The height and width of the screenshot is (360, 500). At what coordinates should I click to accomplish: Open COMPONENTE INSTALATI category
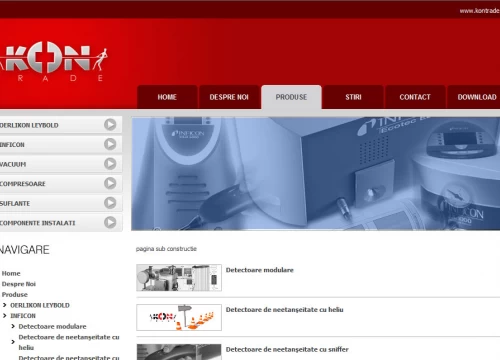pos(61,223)
